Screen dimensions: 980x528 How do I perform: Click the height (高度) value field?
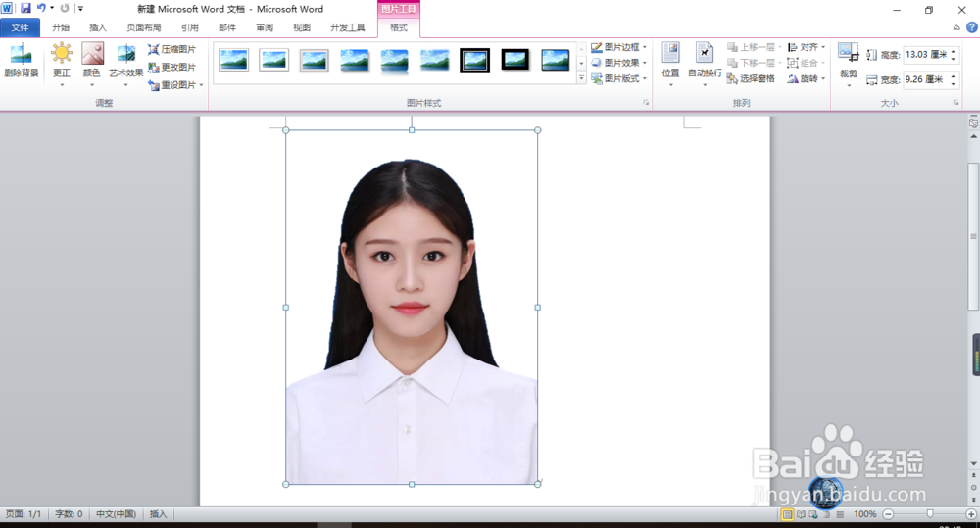tap(926, 54)
